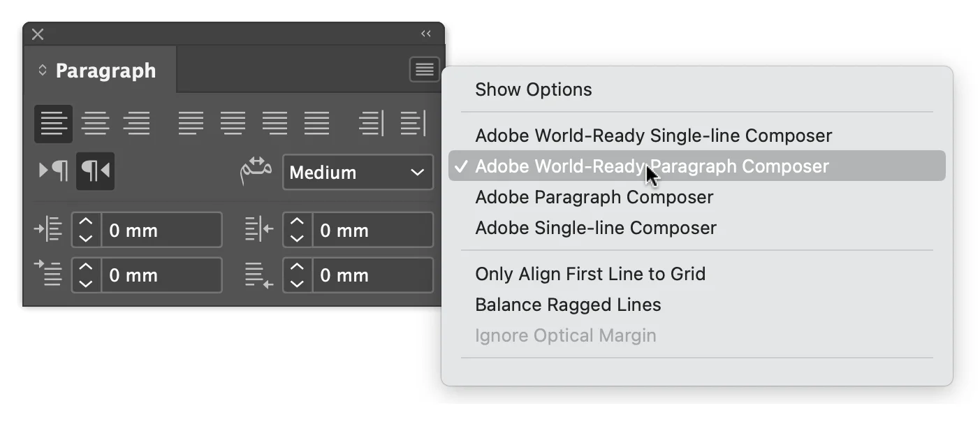Cycle Paragraph panel view with tab arrows
980x422 pixels.
42,71
